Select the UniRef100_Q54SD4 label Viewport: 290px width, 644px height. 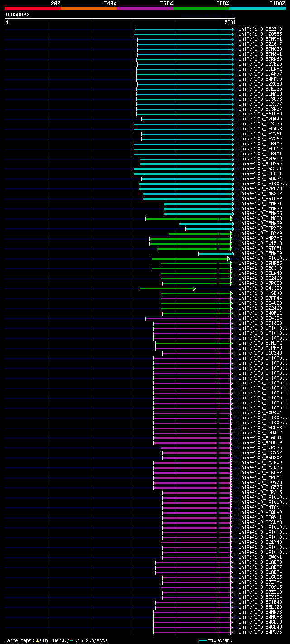coord(260,318)
